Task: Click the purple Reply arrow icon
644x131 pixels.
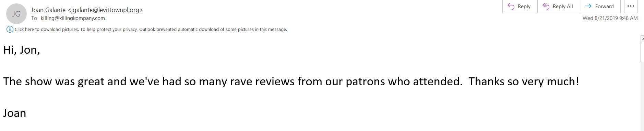Action: click(511, 6)
